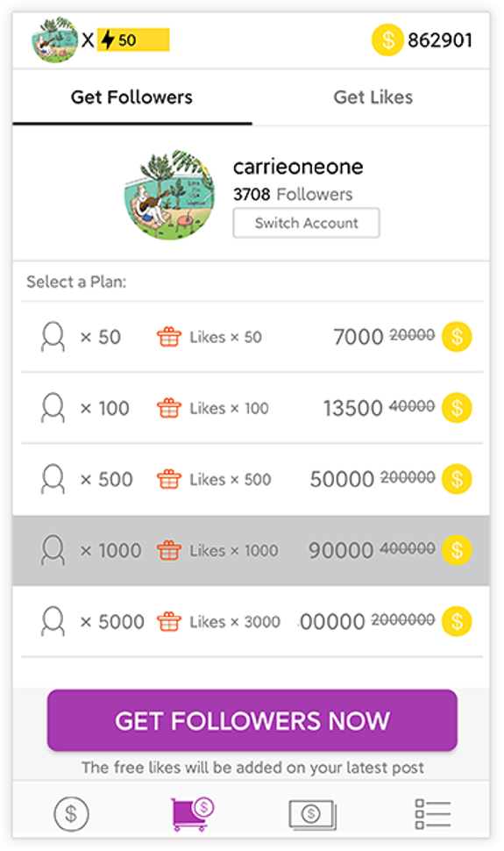
Task: Tap GET FOLLOWERS NOW button
Action: pos(252,720)
